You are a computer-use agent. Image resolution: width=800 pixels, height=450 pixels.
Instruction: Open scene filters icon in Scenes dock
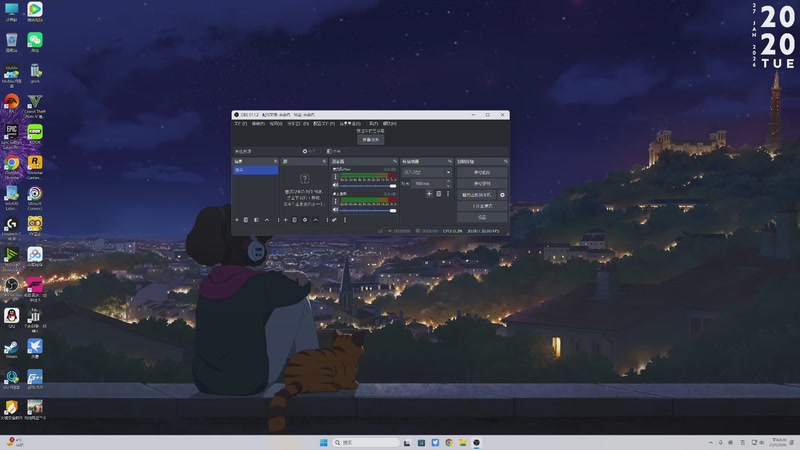(256, 220)
